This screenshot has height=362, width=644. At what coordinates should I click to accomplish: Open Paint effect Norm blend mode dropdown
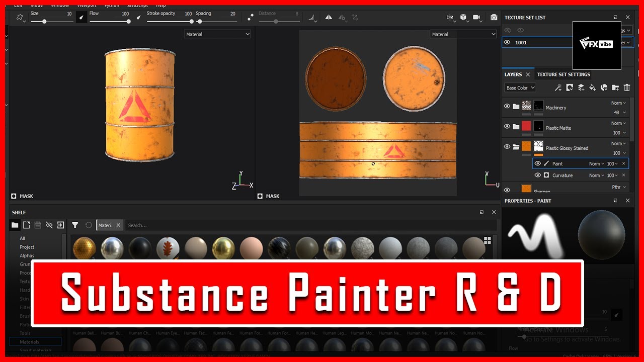click(x=596, y=164)
